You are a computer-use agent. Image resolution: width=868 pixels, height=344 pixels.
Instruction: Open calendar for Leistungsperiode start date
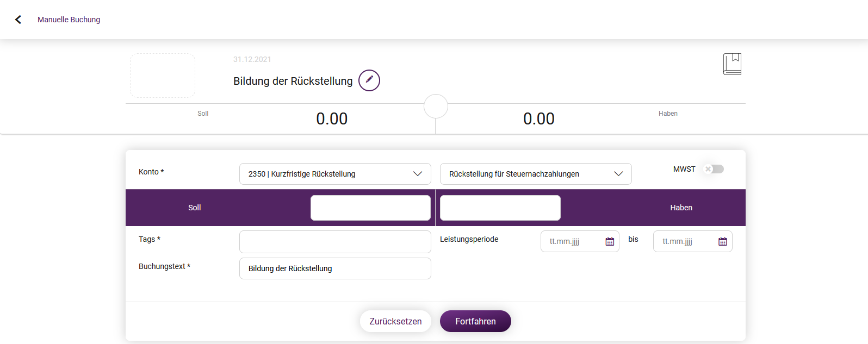[x=610, y=241]
